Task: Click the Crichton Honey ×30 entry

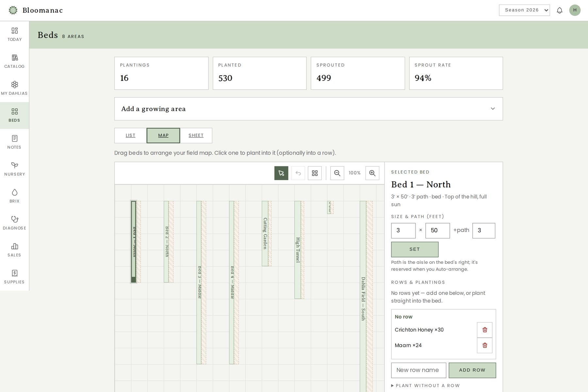Action: [x=419, y=330]
